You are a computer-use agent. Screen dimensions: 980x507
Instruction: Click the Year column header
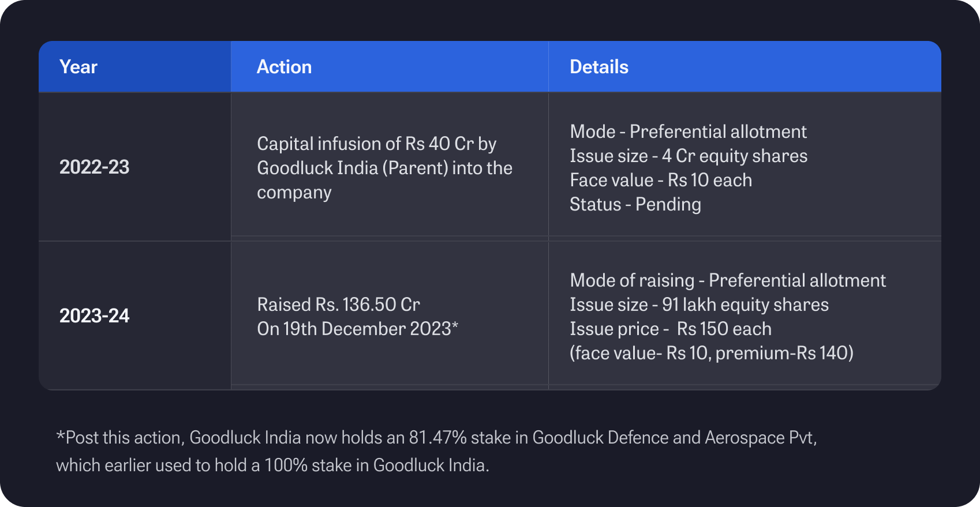tap(78, 67)
